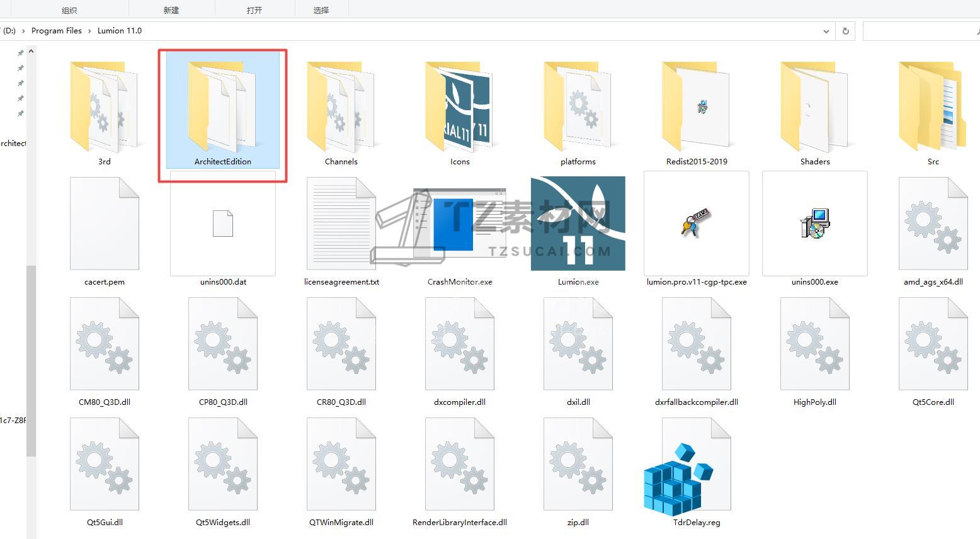
Task: Select the TdrDelay.reg registry icon
Action: click(x=688, y=467)
